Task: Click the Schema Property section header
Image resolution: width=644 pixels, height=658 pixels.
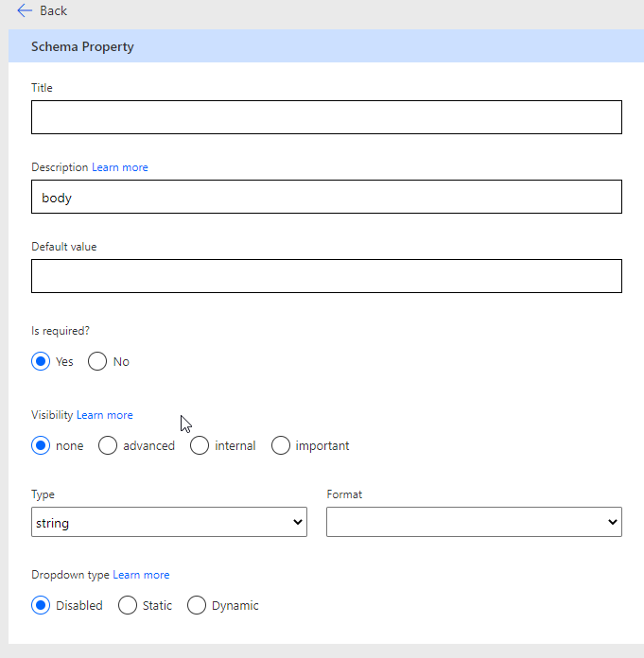Action: [x=82, y=46]
